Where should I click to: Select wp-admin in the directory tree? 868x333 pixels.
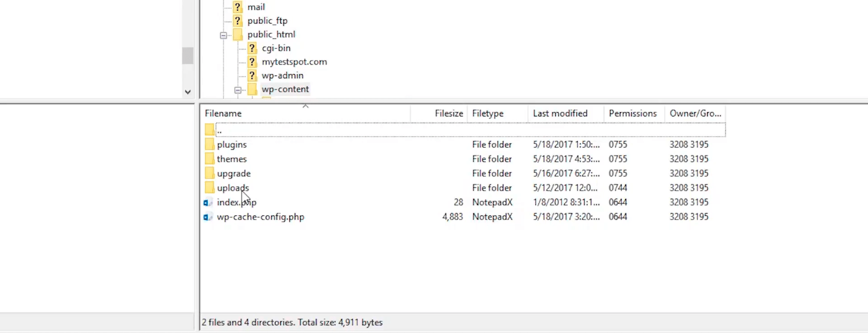click(283, 75)
